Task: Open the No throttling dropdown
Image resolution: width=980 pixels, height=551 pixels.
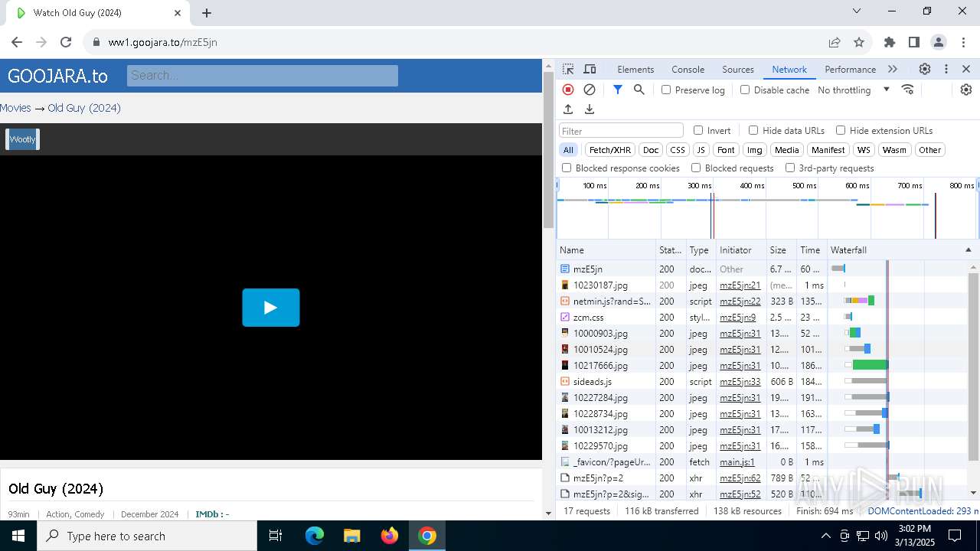Action: pyautogui.click(x=854, y=90)
